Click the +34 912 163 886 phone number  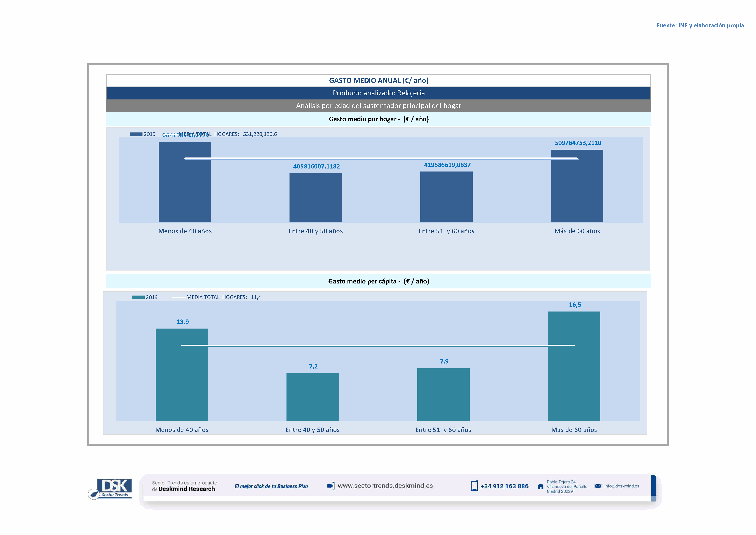[504, 486]
